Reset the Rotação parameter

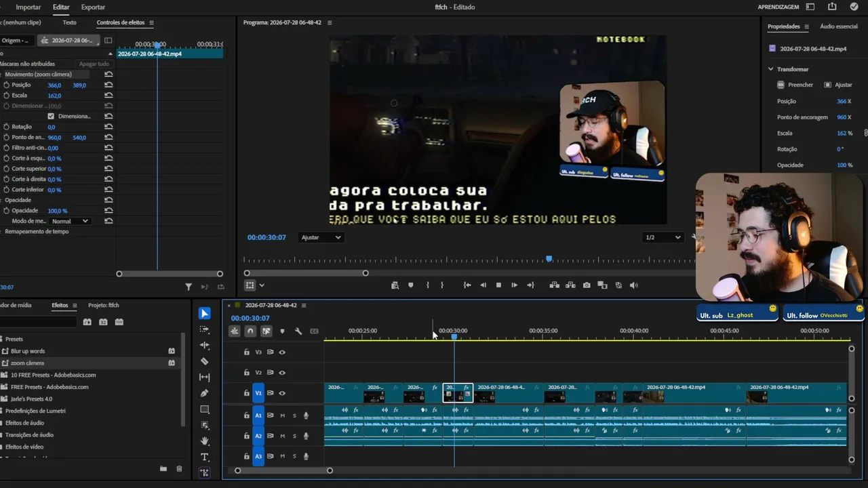coord(108,127)
